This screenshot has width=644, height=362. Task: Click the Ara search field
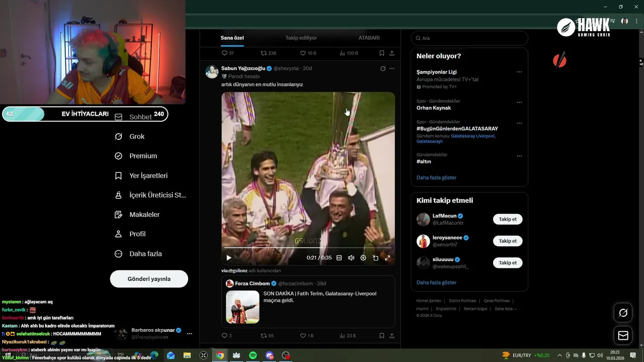coord(469,38)
